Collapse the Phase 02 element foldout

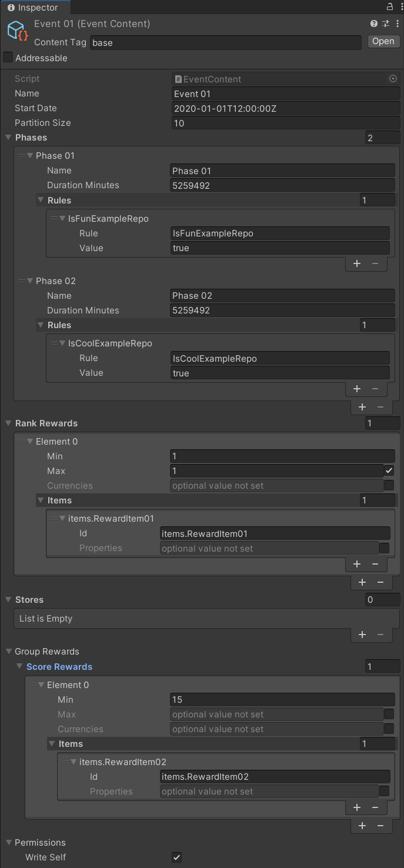[29, 281]
